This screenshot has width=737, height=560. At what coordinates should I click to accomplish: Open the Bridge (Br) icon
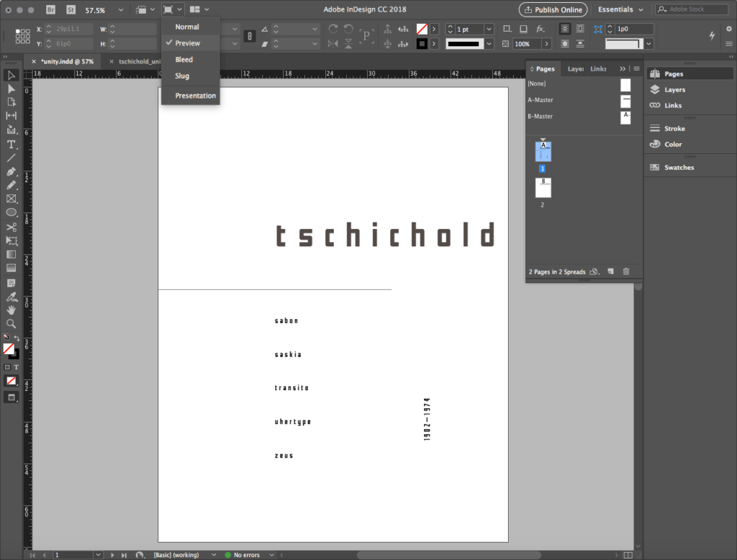[x=51, y=10]
